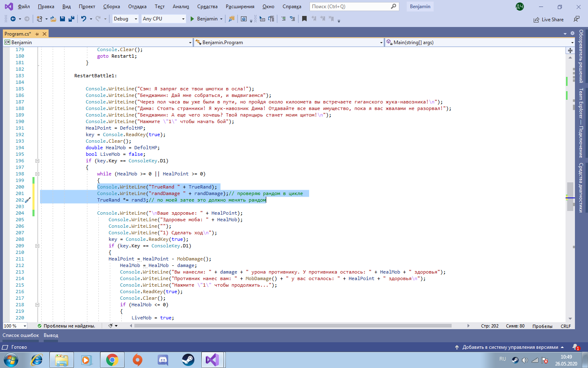Open the code cleanup profile dropdown arrow
Screen dimensions: 588x368
116,326
